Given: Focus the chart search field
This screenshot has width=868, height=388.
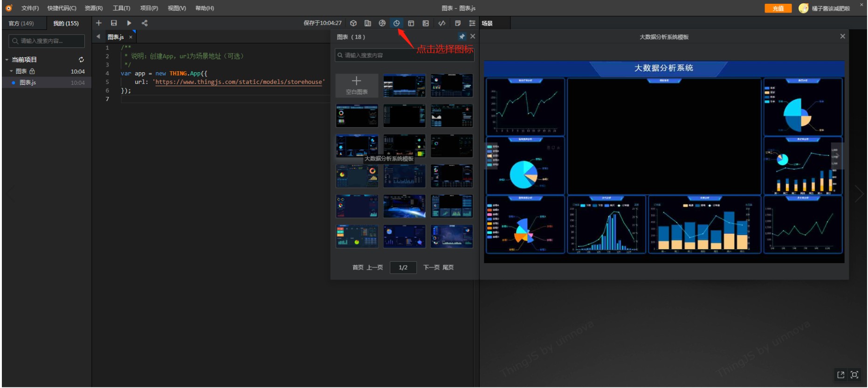Looking at the screenshot, I should [405, 55].
